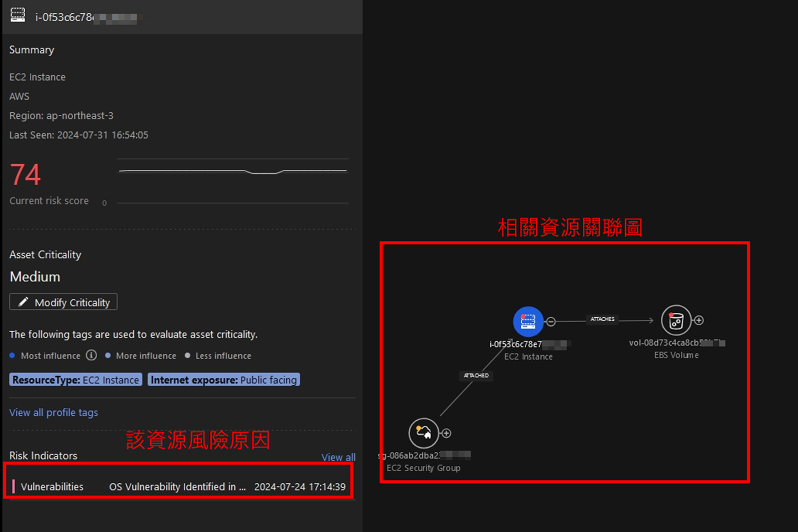Collapse the EC2 Instance node with minus

tap(550, 322)
